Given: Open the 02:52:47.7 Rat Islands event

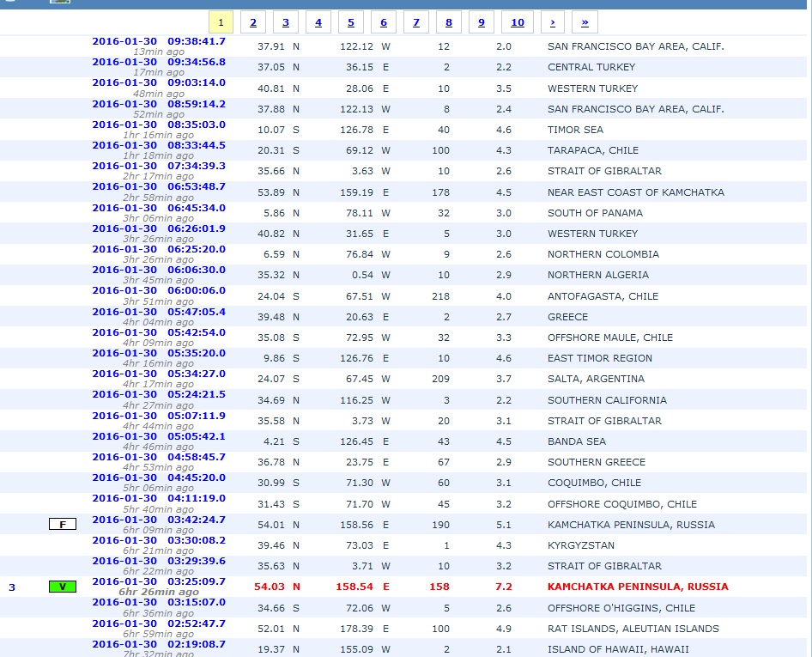Looking at the screenshot, I should click(159, 624).
